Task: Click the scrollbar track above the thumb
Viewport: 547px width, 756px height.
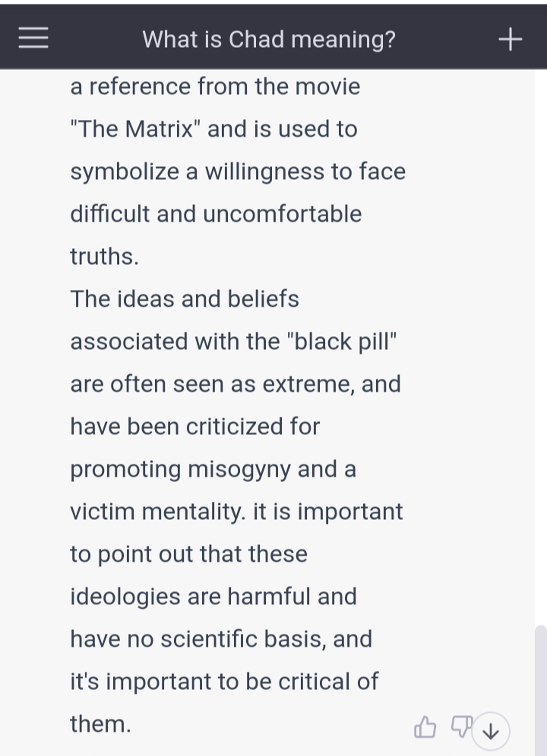Action: coord(541,347)
